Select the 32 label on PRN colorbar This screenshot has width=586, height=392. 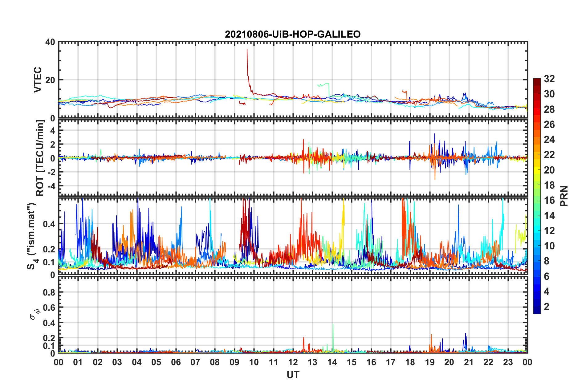549,79
